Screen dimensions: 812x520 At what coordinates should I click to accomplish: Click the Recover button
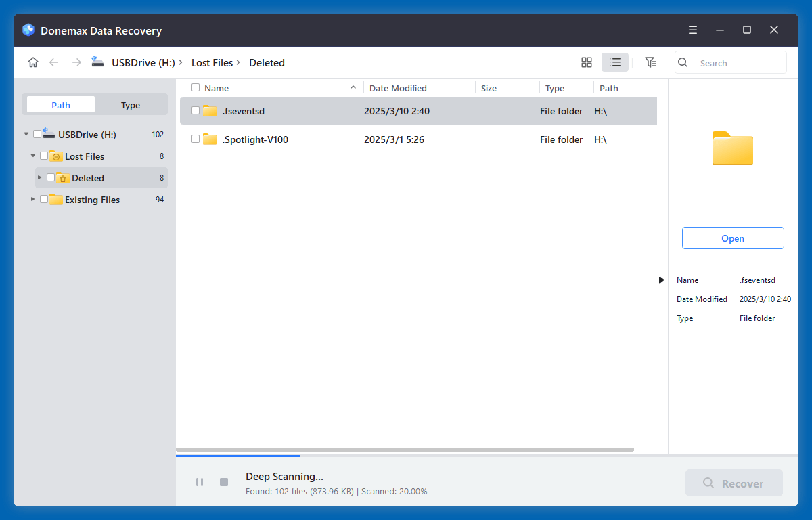click(x=734, y=482)
